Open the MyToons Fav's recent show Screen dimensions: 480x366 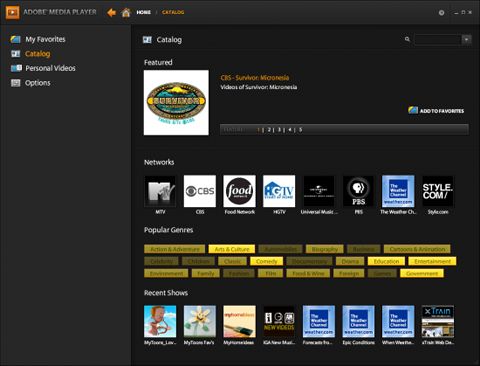click(x=200, y=321)
